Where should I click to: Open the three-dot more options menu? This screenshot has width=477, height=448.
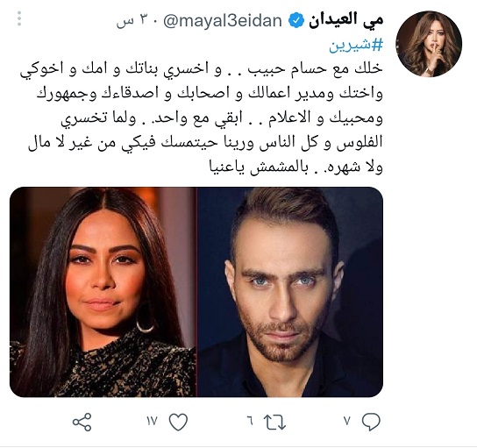[19, 18]
